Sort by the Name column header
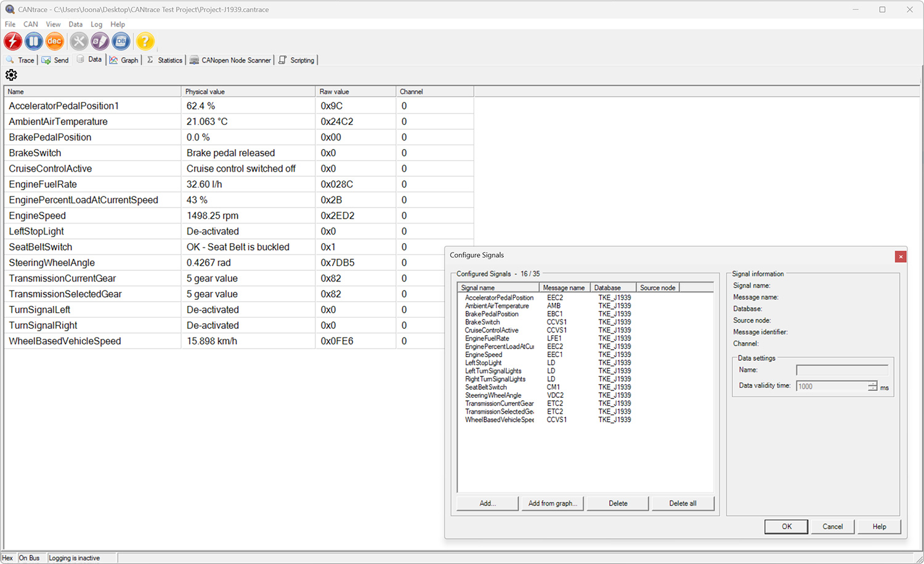 pyautogui.click(x=92, y=91)
